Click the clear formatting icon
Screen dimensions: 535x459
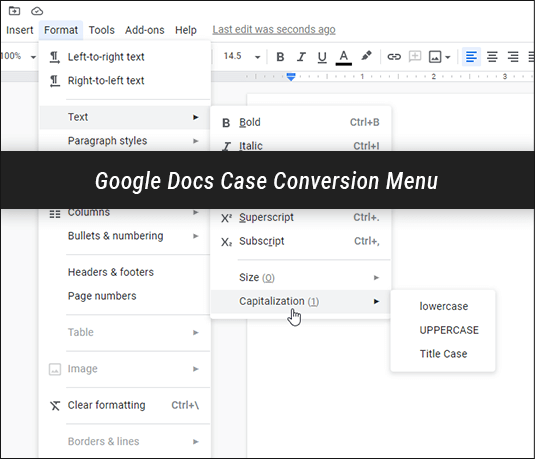[55, 405]
